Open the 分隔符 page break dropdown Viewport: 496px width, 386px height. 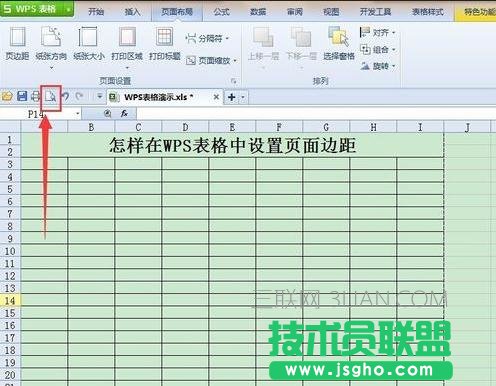pyautogui.click(x=207, y=38)
